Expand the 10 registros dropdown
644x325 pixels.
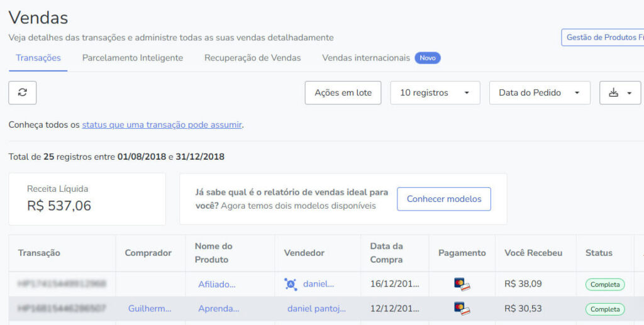[435, 93]
